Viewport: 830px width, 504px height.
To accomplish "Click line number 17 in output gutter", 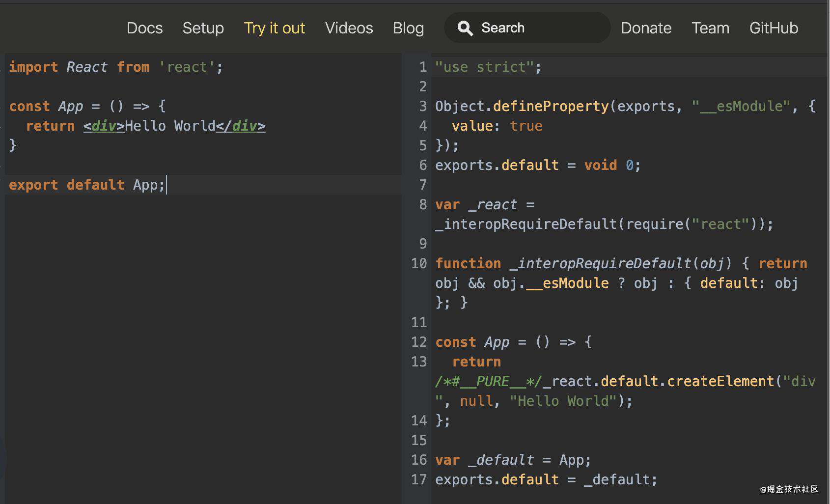I will tap(419, 479).
